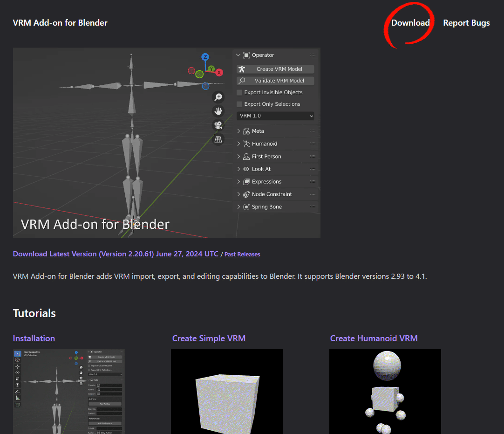The height and width of the screenshot is (434, 504).
Task: Click the Operator panel square icon
Action: point(246,55)
